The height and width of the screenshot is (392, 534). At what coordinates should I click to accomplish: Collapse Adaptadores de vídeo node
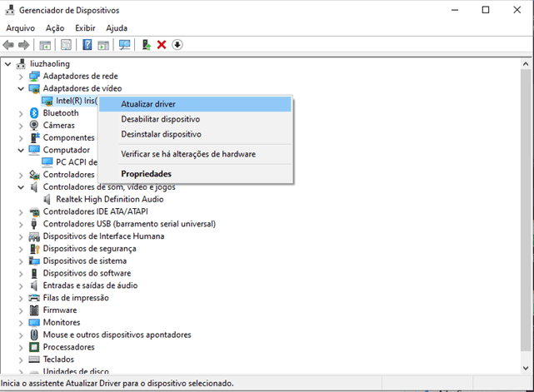(21, 89)
